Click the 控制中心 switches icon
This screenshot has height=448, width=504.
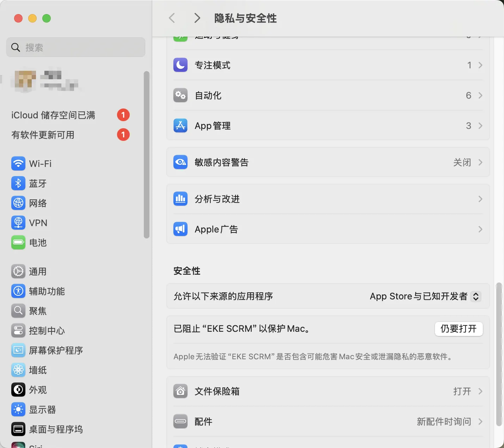[x=18, y=330]
